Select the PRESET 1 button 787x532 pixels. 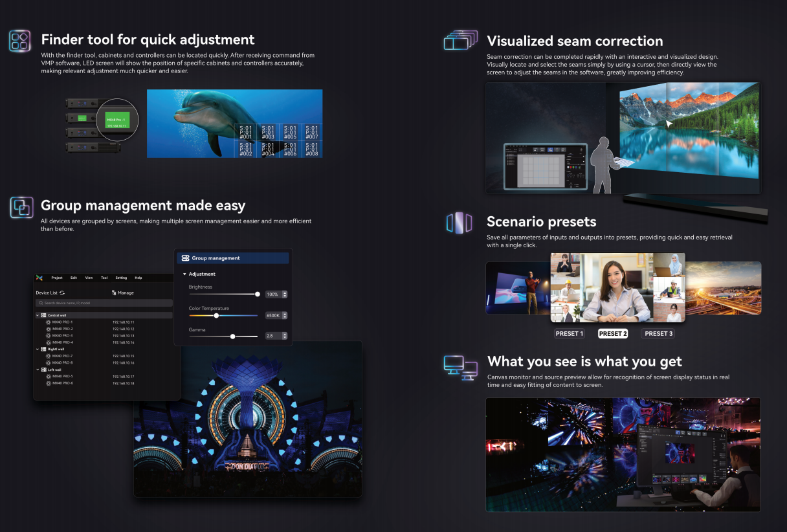point(569,334)
